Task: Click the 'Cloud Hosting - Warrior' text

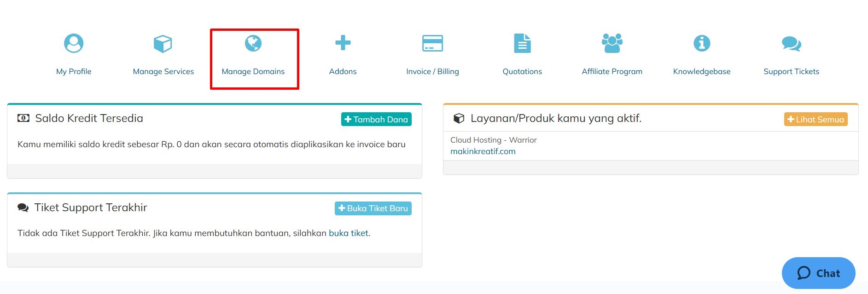Action: 493,140
